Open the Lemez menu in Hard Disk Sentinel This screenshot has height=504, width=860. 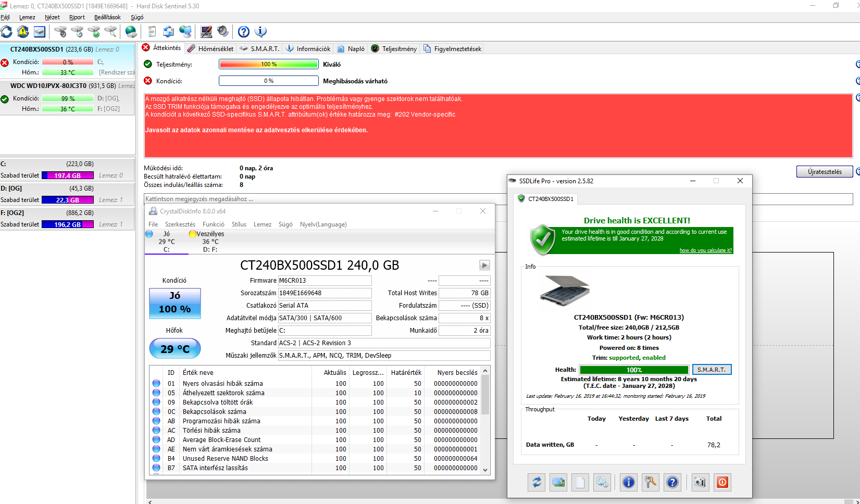click(27, 17)
